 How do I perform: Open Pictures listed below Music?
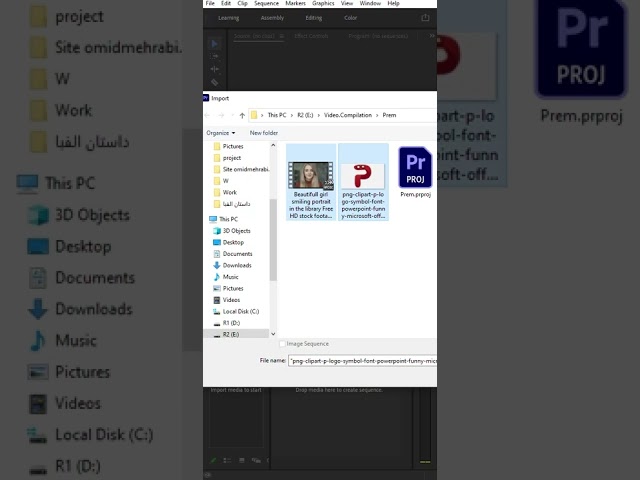pyautogui.click(x=228, y=288)
